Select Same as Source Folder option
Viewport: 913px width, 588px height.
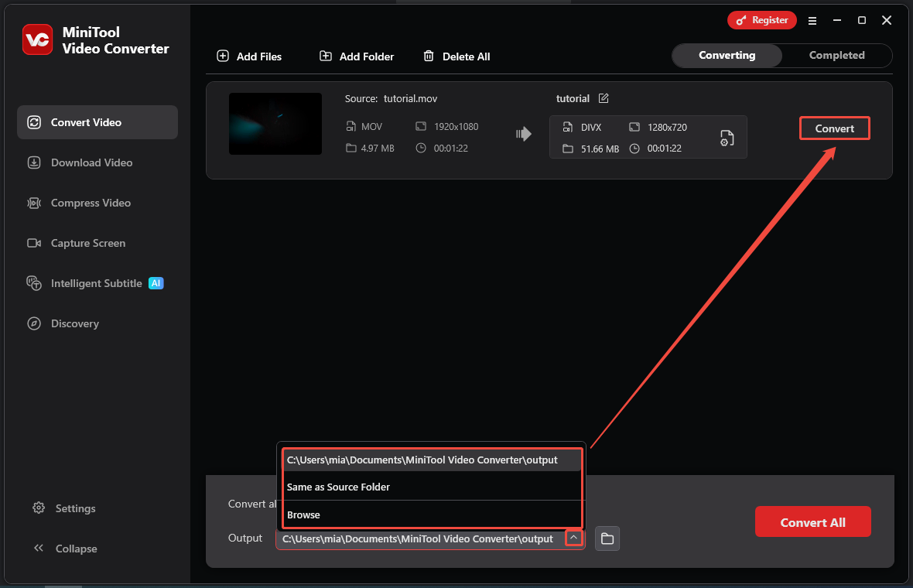[x=338, y=487]
